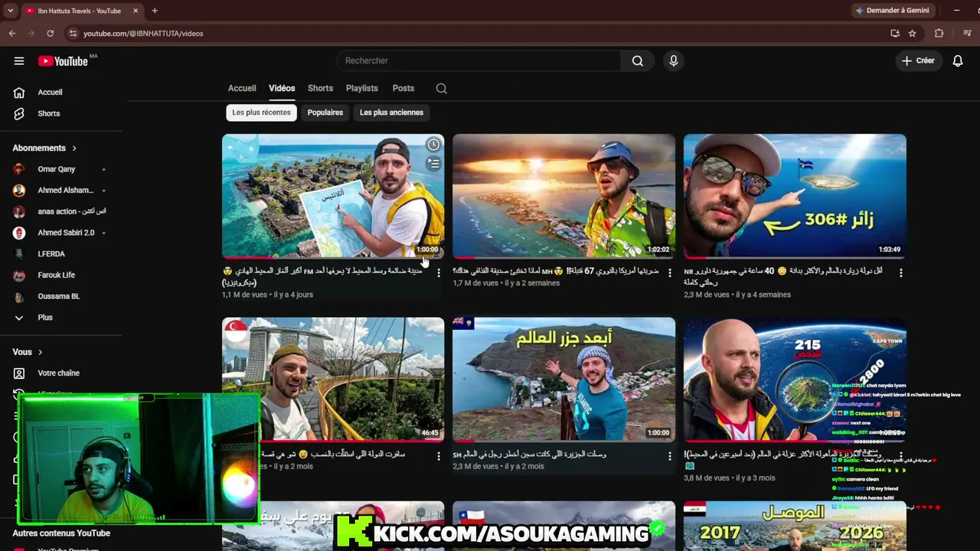Viewport: 980px width, 551px height.
Task: Start voice search with the microphone icon
Action: (x=674, y=61)
